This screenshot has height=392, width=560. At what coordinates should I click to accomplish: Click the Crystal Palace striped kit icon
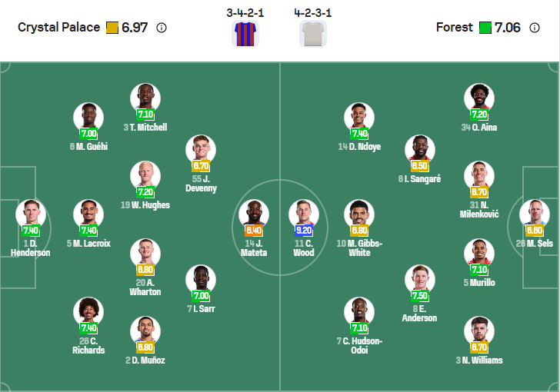[245, 34]
